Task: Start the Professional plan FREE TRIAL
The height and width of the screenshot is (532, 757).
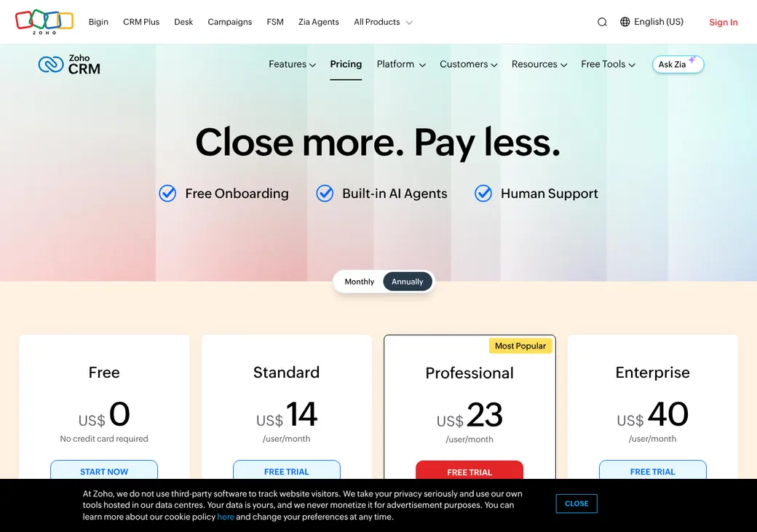Action: 469,471
